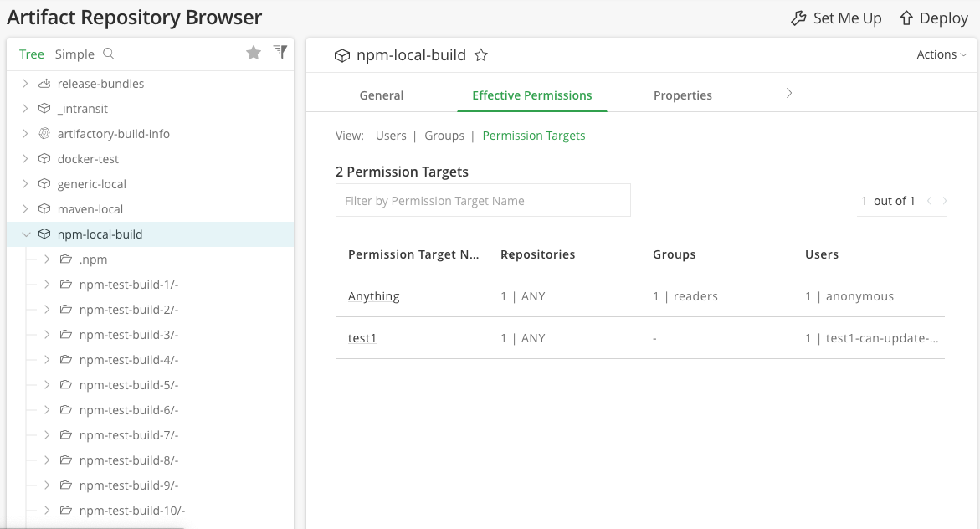View permissions by Groups
This screenshot has height=529, width=980.
pos(444,136)
